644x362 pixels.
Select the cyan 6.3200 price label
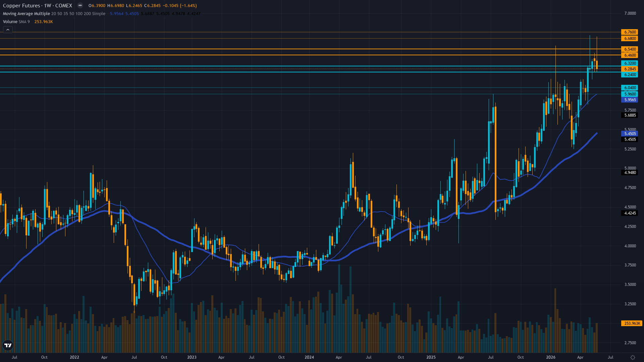click(630, 63)
